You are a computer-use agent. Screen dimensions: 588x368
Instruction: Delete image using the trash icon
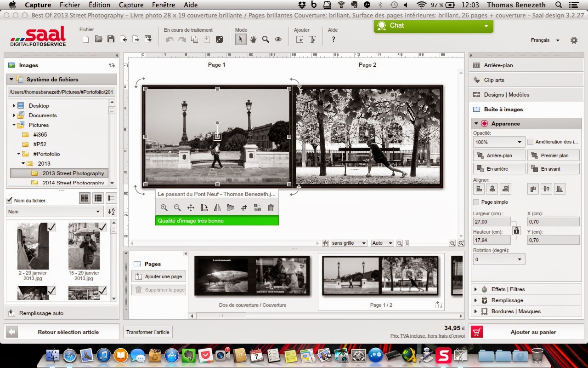pyautogui.click(x=271, y=208)
